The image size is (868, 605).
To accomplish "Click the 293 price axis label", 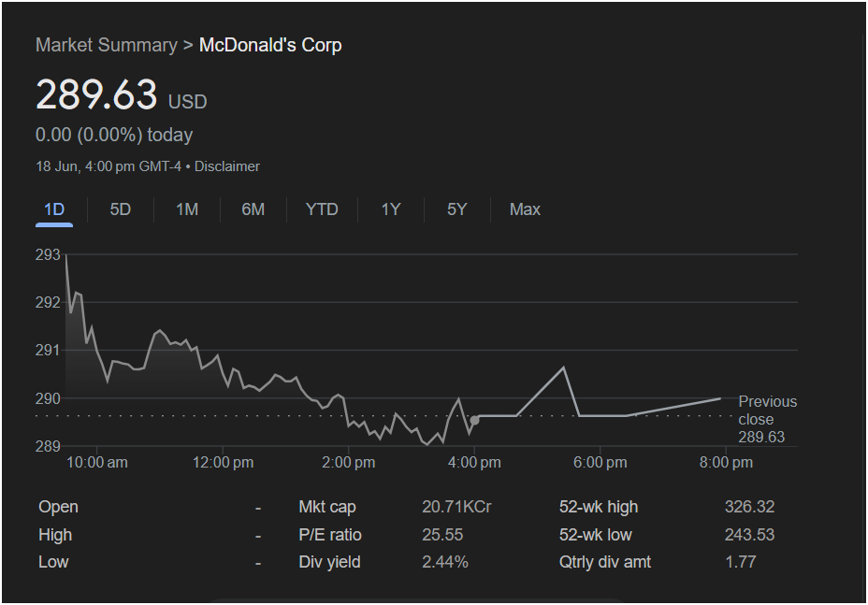I will (48, 254).
